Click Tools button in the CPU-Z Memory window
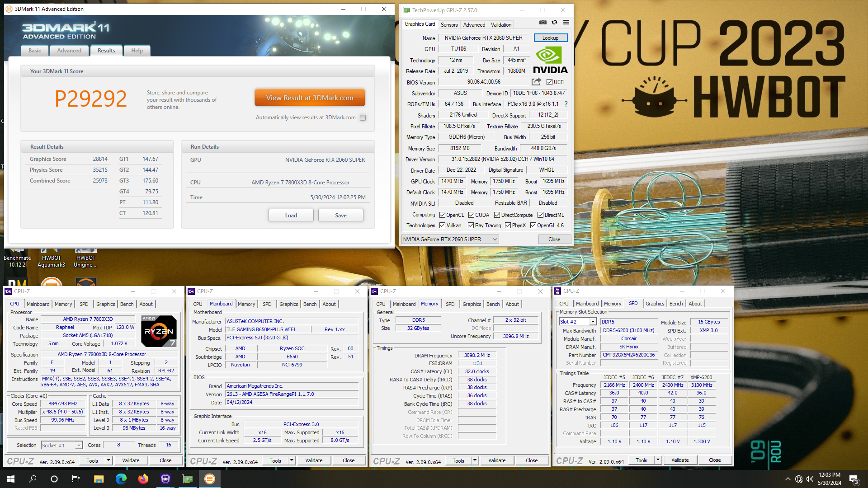This screenshot has height=488, width=868. [458, 460]
